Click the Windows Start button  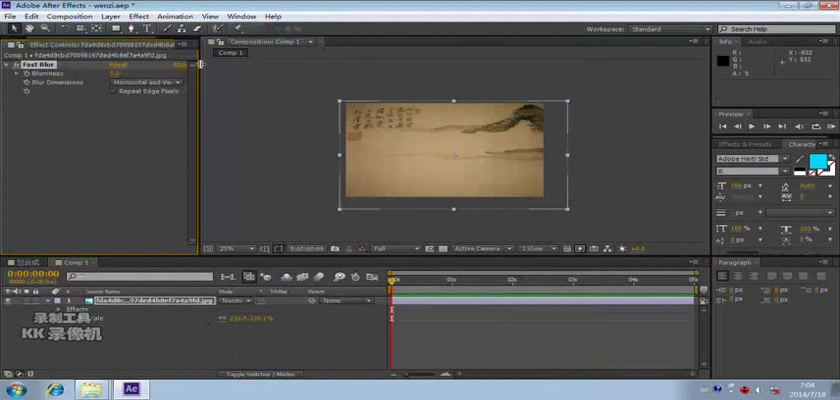click(x=16, y=389)
